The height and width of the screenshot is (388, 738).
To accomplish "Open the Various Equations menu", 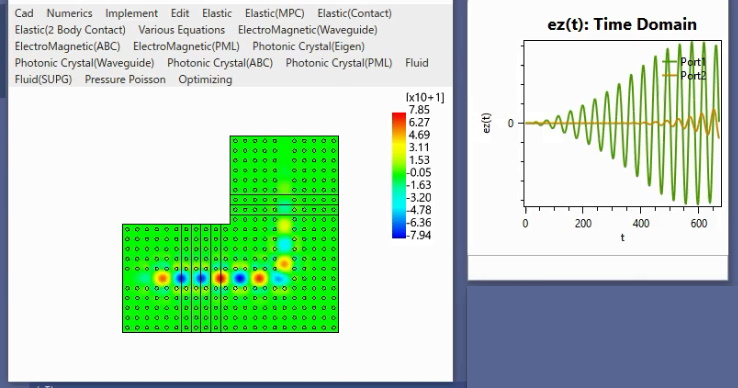I will click(182, 30).
